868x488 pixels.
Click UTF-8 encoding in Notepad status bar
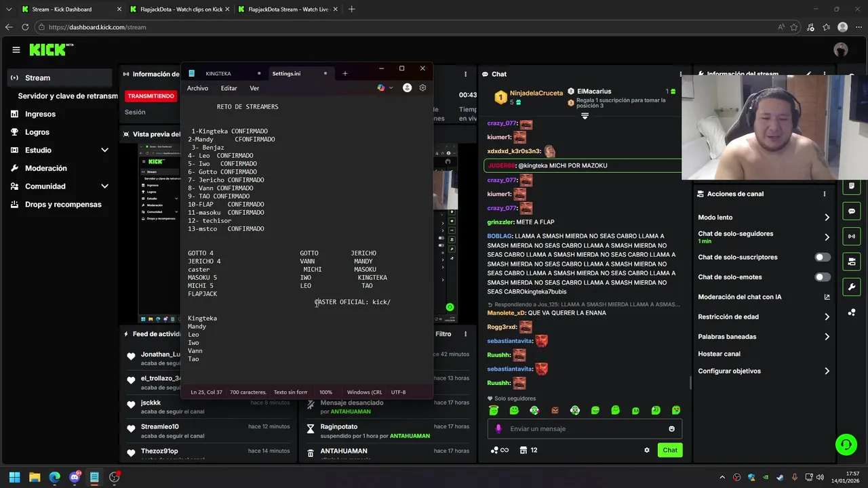pyautogui.click(x=398, y=392)
